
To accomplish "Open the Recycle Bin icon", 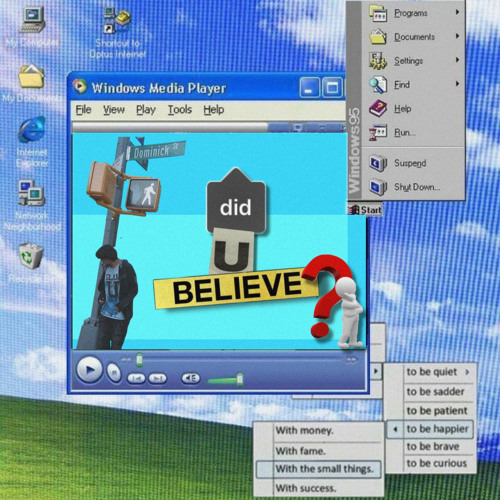I will pos(31,256).
